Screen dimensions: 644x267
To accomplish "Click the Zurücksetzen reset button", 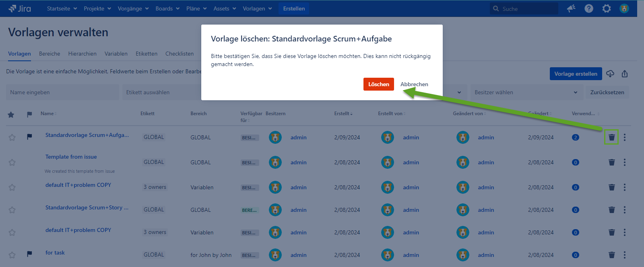I will pos(607,92).
